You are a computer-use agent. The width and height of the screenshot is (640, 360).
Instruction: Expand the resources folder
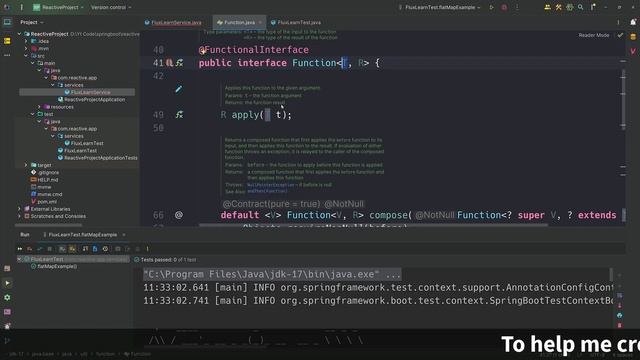(x=40, y=107)
